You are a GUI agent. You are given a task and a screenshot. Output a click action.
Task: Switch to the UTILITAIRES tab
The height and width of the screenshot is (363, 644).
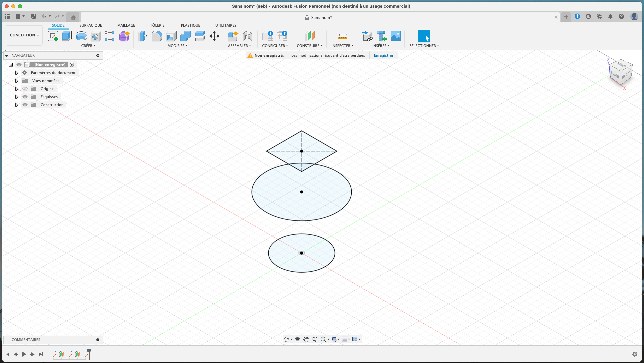(226, 25)
